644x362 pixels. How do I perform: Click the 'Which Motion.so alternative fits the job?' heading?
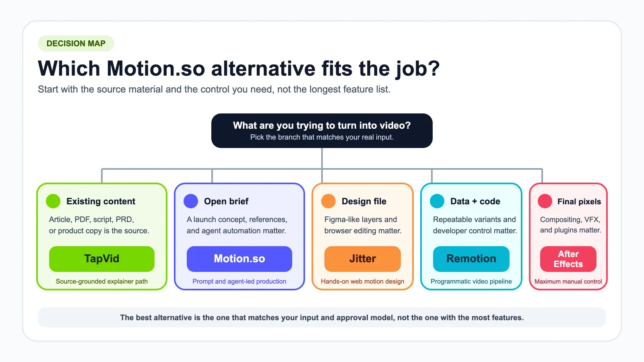pyautogui.click(x=239, y=68)
